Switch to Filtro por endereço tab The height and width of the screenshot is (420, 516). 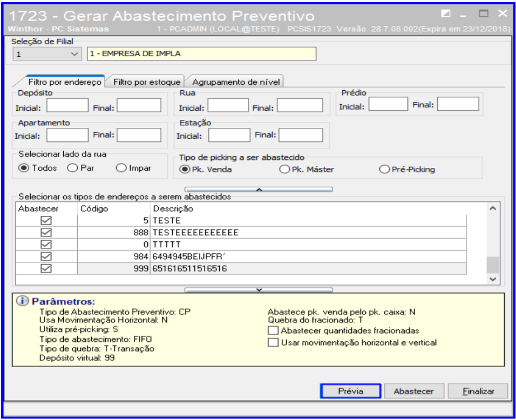(x=65, y=82)
